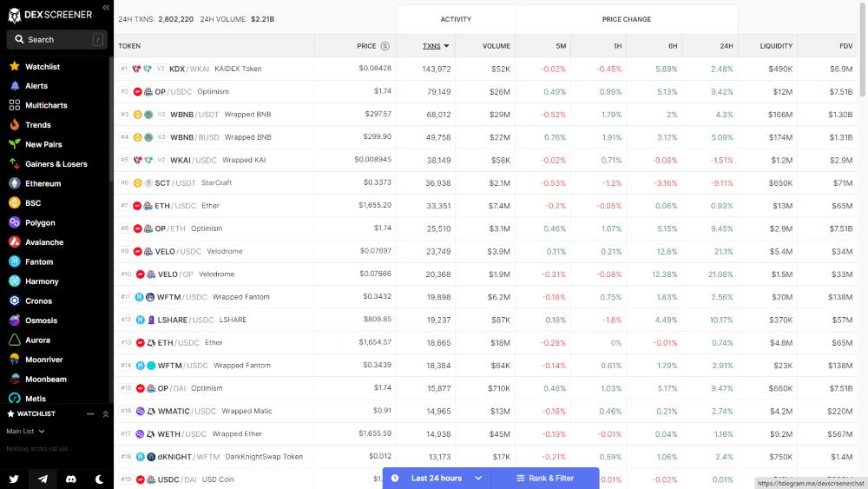The image size is (868, 489).
Task: Open the Twitter link icon
Action: coord(14,479)
